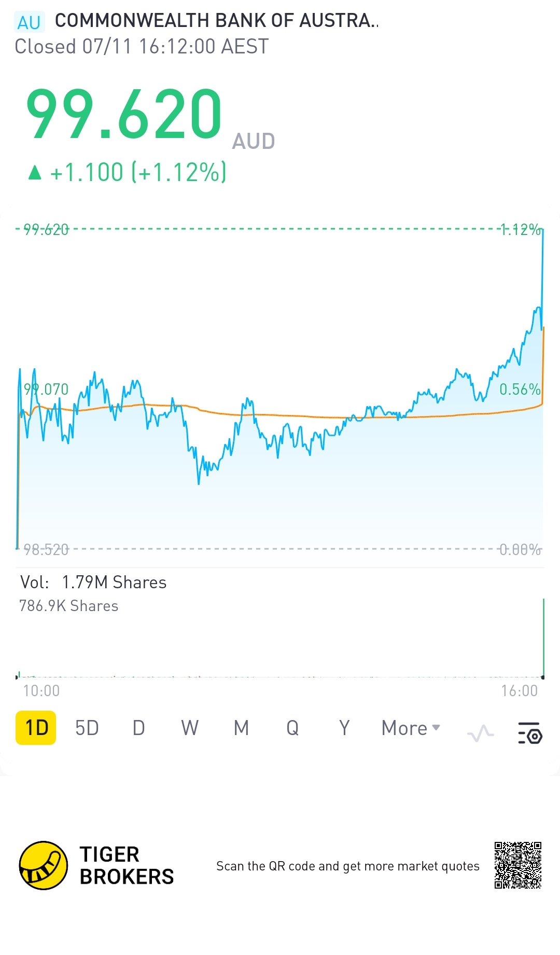This screenshot has width=560, height=955.
Task: Select the Q quarterly period
Action: point(292,728)
